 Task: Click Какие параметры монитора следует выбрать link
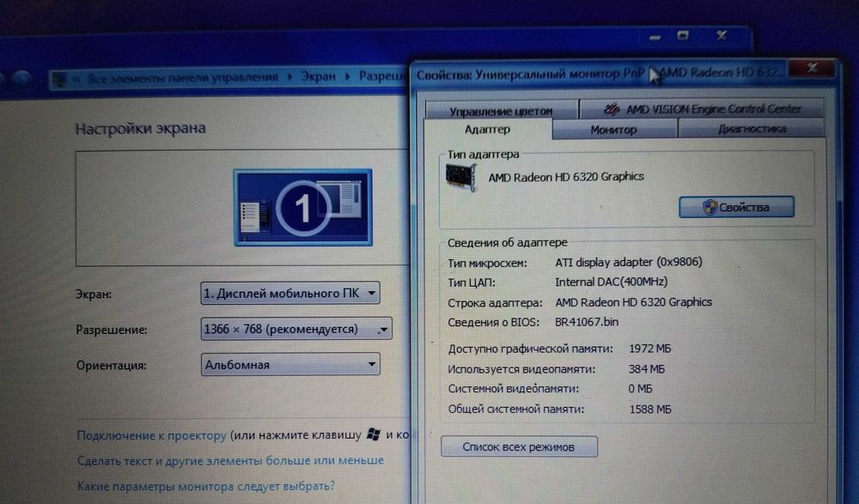[x=205, y=486]
